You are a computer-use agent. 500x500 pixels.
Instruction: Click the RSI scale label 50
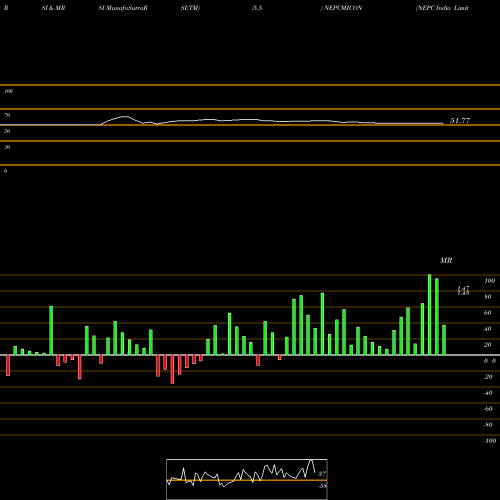(x=7, y=131)
